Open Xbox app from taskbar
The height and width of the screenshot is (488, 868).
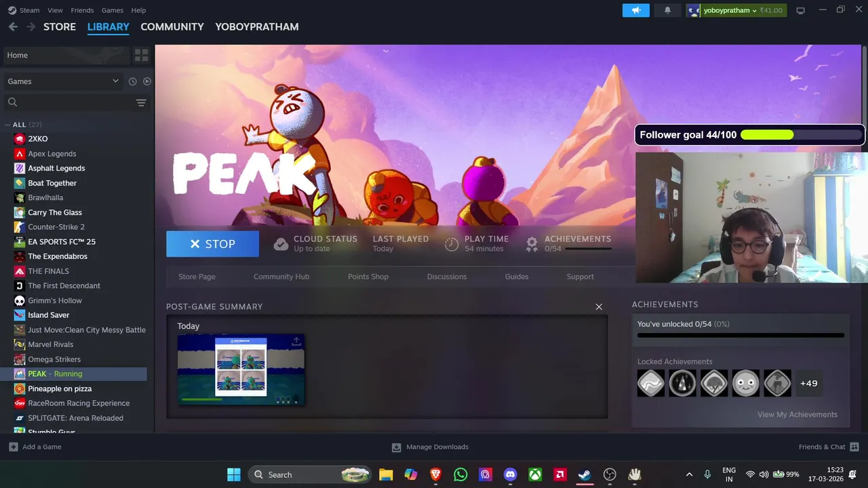(535, 474)
